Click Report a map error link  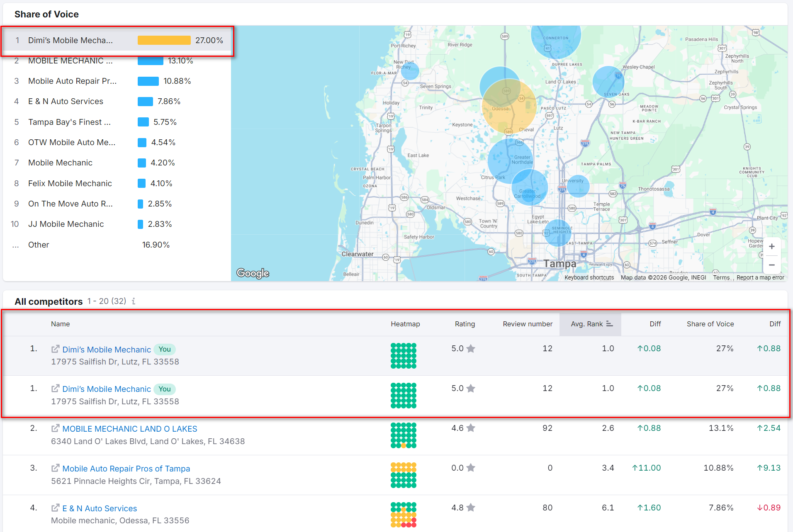760,277
